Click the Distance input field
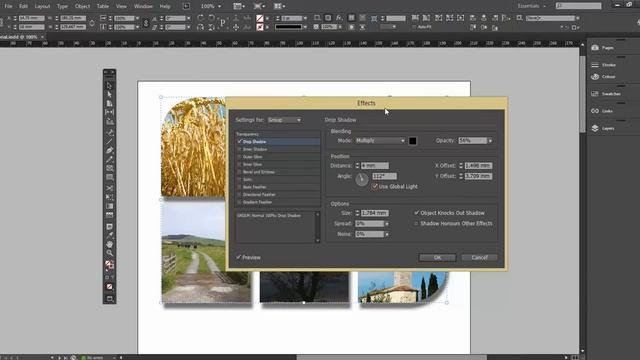640x360 pixels. (375, 166)
